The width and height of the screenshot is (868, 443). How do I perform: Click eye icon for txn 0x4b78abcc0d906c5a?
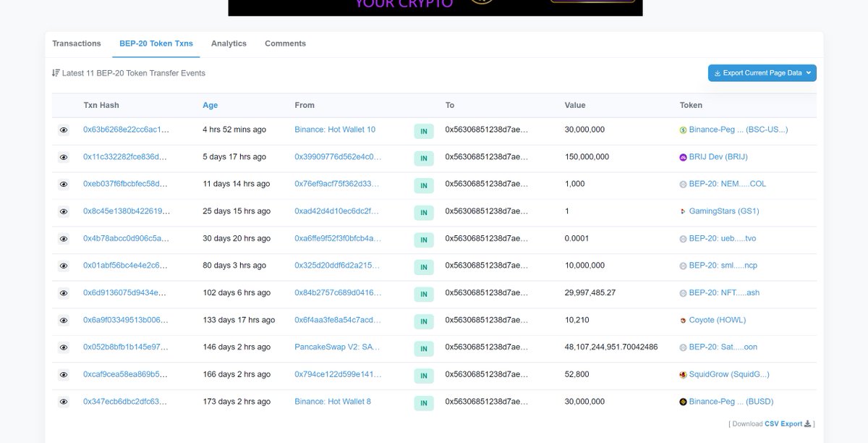(64, 239)
